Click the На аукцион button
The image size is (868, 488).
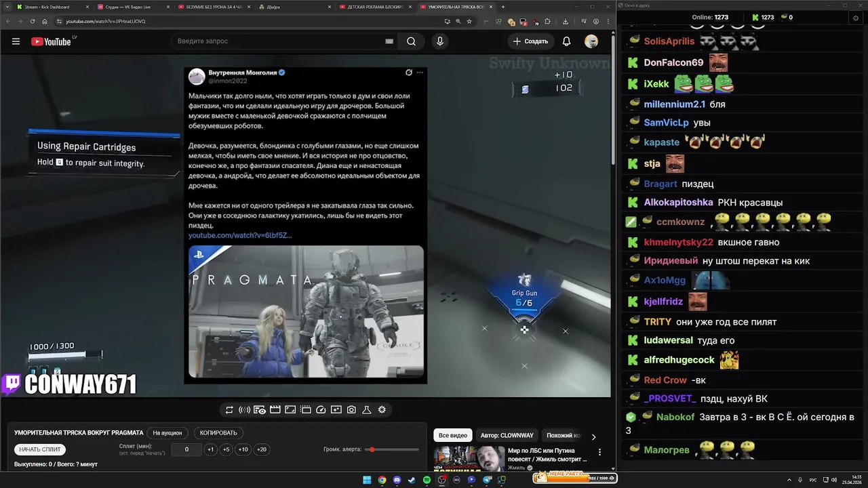[167, 433]
